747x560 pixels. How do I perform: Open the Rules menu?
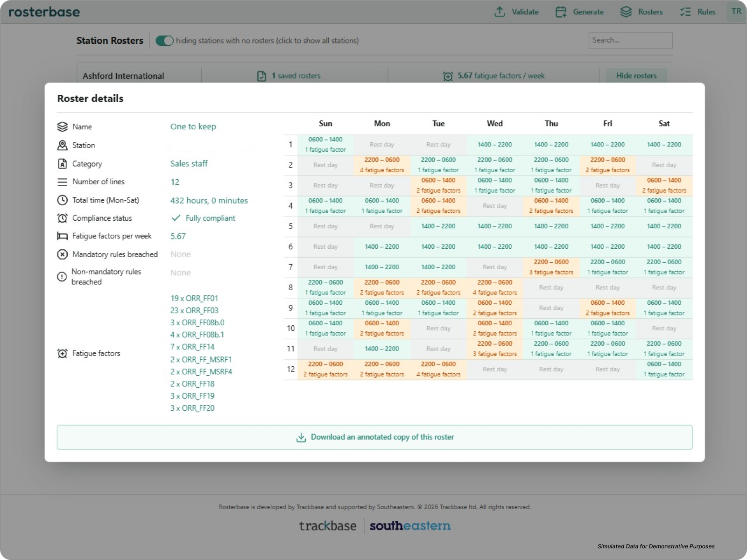(698, 12)
